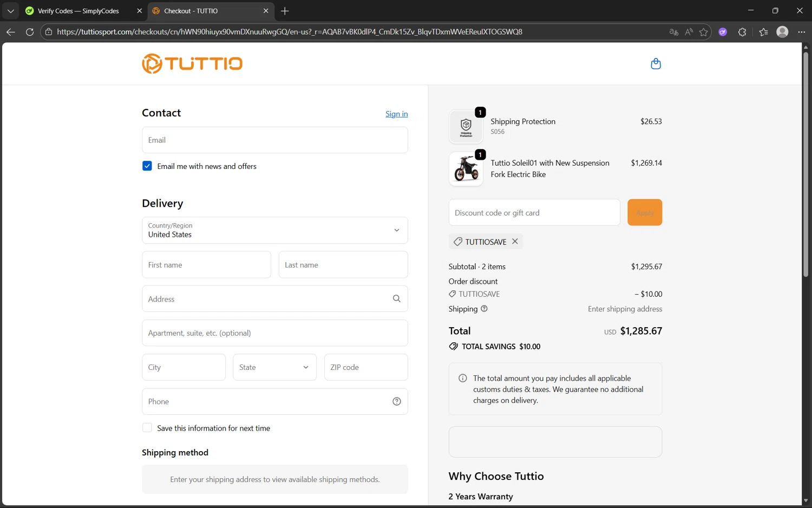Click the Email input field
This screenshot has height=508, width=812.
(x=274, y=140)
